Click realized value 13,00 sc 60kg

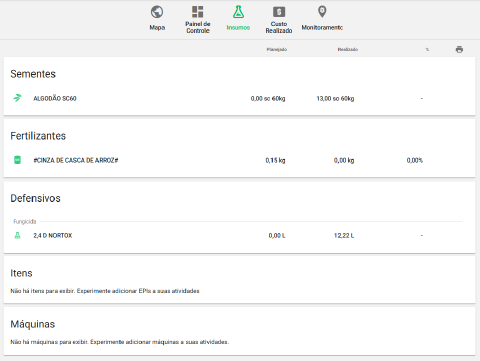tap(335, 99)
